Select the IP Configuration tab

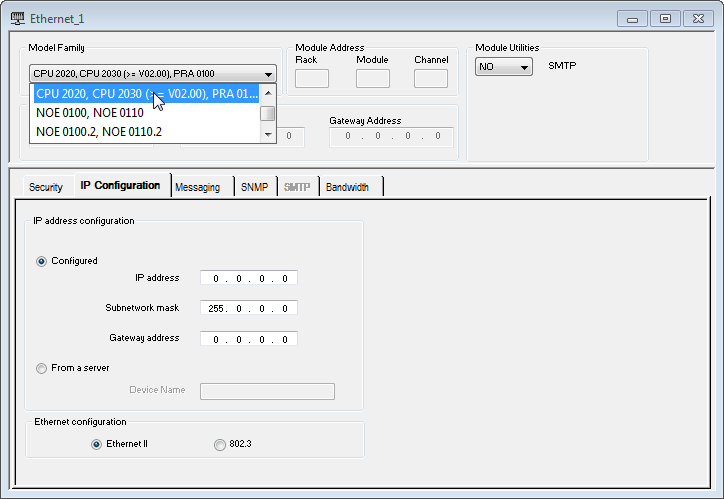pyautogui.click(x=121, y=185)
